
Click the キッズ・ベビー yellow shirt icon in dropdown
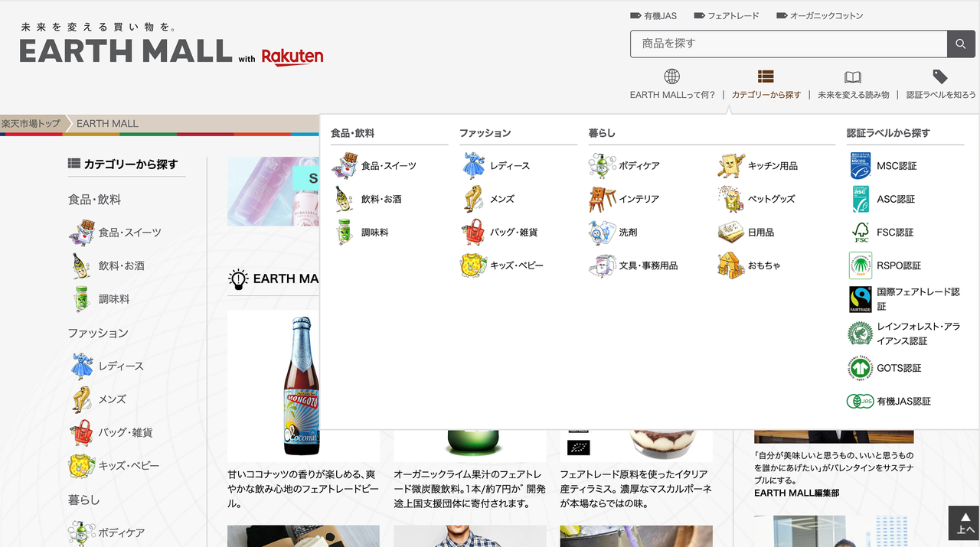click(473, 265)
